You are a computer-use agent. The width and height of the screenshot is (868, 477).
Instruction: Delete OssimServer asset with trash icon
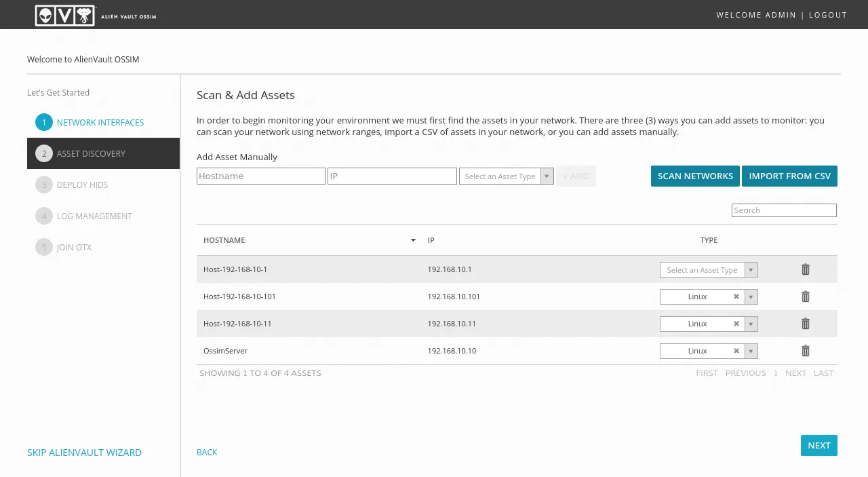(806, 351)
